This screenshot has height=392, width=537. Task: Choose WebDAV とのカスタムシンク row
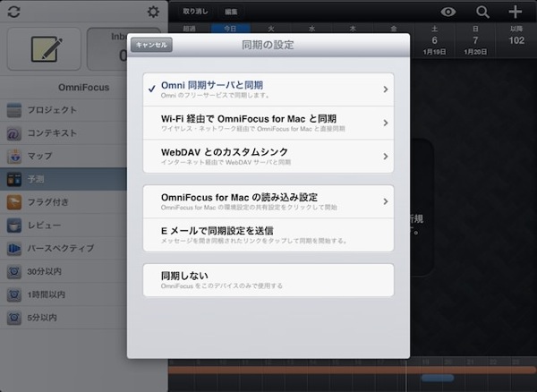point(268,157)
